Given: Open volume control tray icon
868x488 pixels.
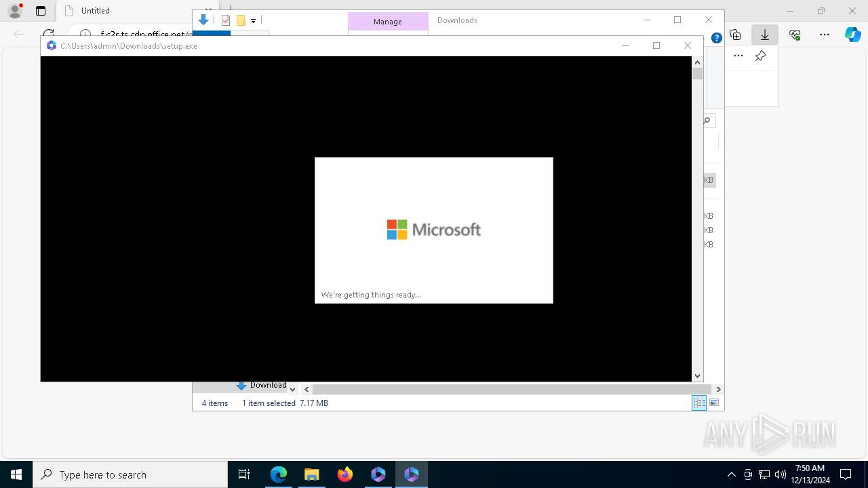Looking at the screenshot, I should coord(780,474).
